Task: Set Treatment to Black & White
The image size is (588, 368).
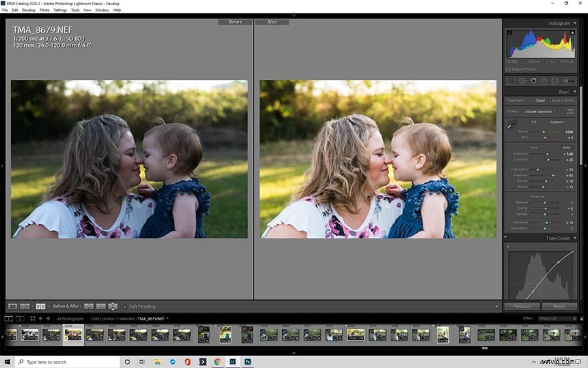Action: [563, 101]
